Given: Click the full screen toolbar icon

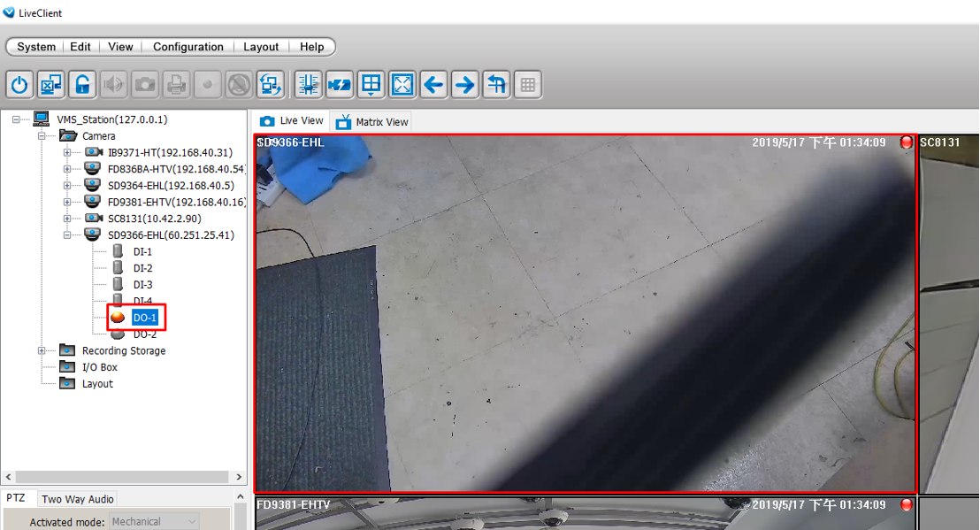Looking at the screenshot, I should pyautogui.click(x=402, y=85).
